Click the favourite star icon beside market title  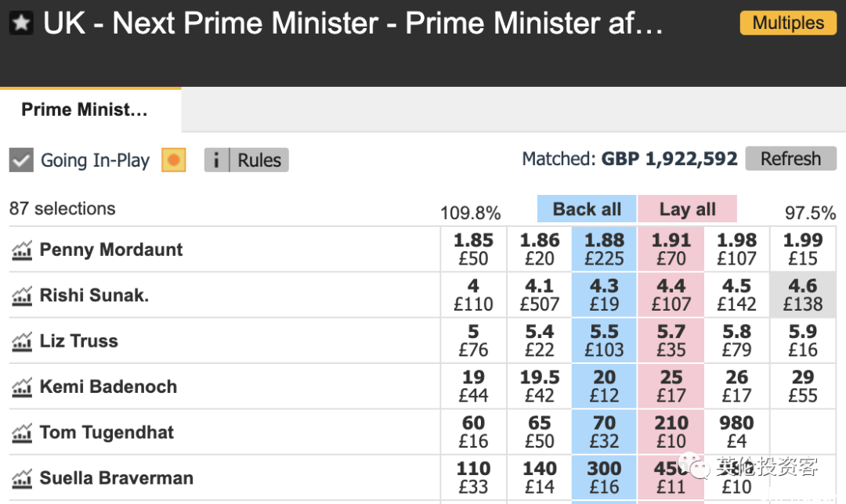coord(22,23)
